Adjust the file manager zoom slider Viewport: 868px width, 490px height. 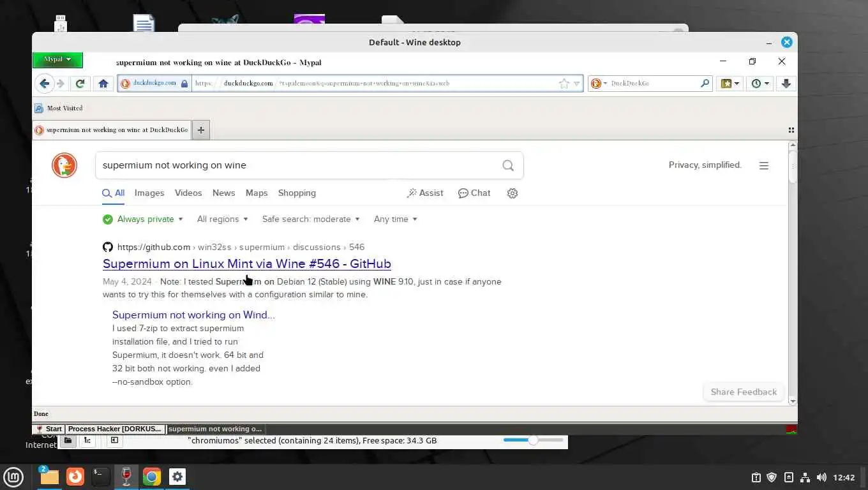pyautogui.click(x=533, y=440)
